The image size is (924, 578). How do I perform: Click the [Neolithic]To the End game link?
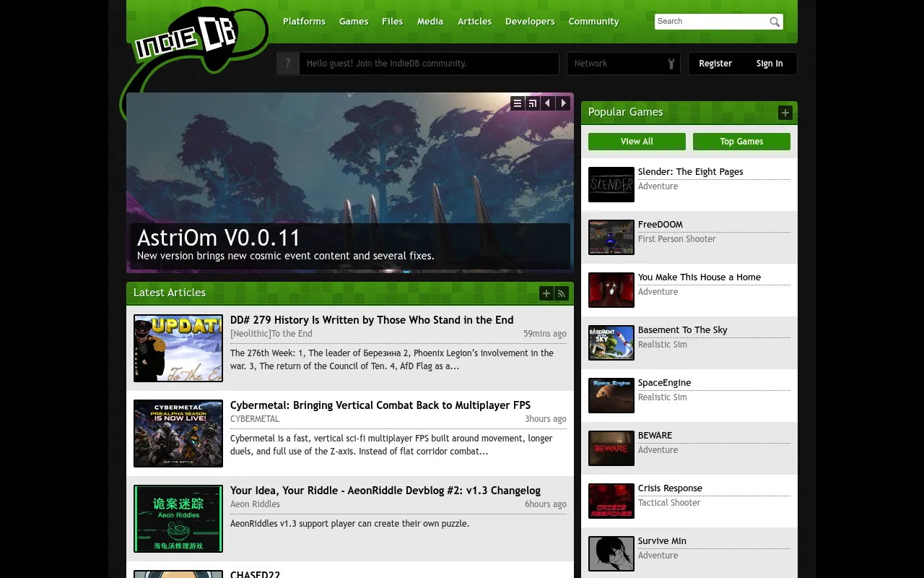coord(271,334)
